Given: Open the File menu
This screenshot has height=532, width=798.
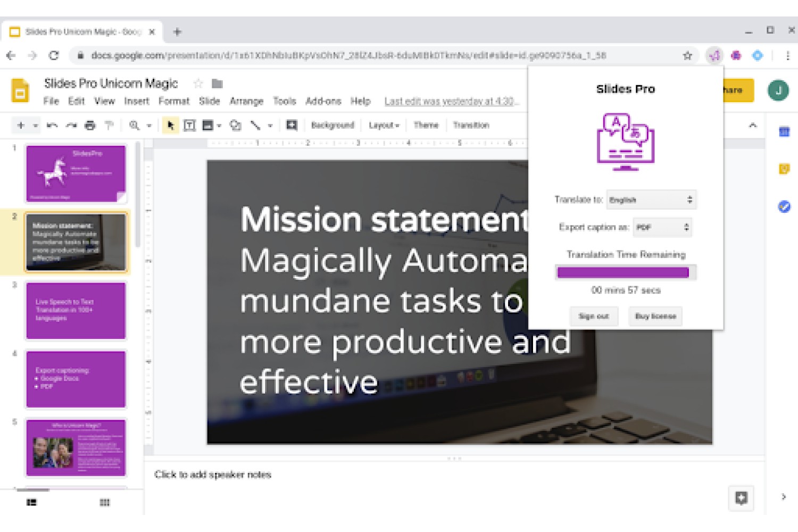Looking at the screenshot, I should pos(51,101).
